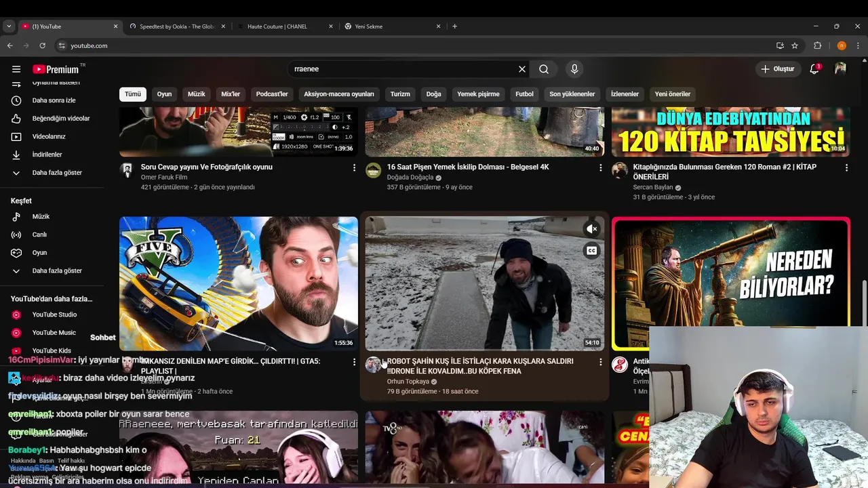Open the tab search dropdown arrow
The height and width of the screenshot is (488, 868).
pyautogui.click(x=9, y=26)
